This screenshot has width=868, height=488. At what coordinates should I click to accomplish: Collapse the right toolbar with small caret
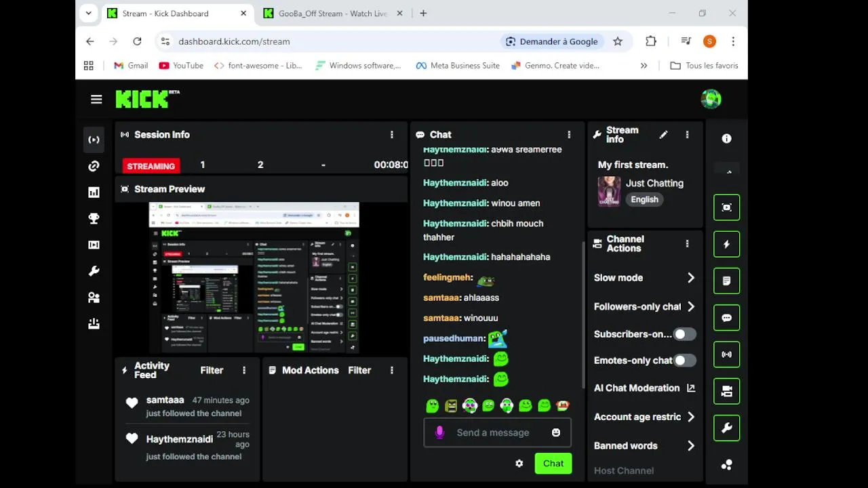tap(729, 172)
